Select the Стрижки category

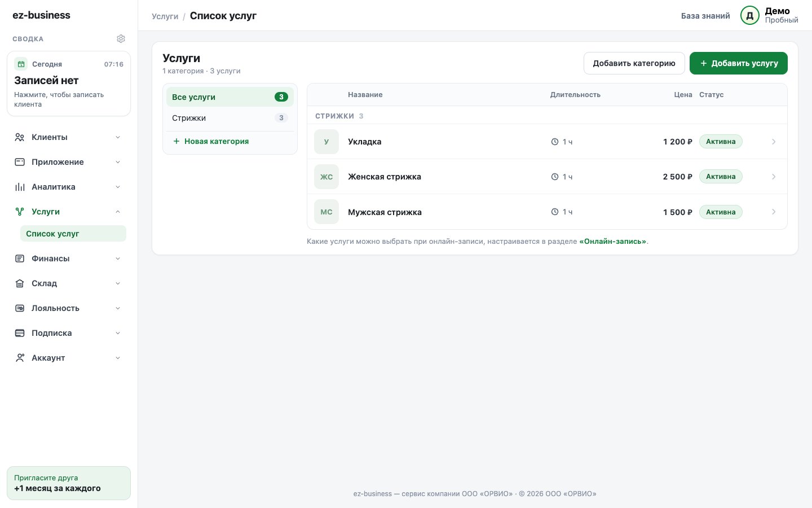pyautogui.click(x=230, y=118)
